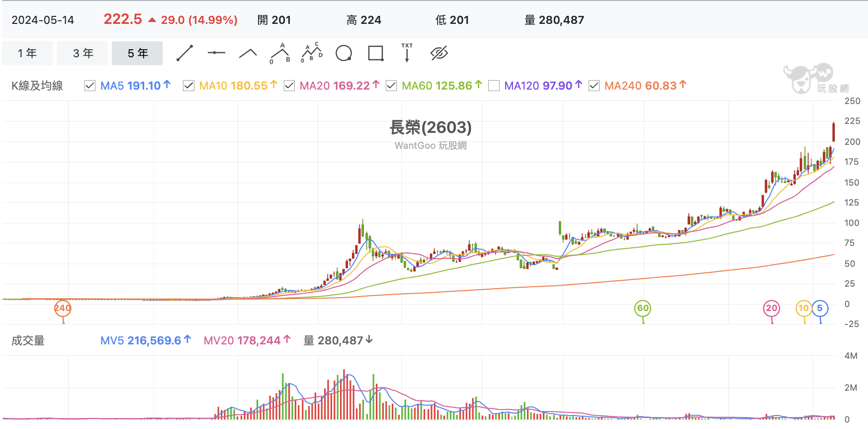The image size is (868, 429).
Task: Click the orange 240 MA marker
Action: (63, 308)
